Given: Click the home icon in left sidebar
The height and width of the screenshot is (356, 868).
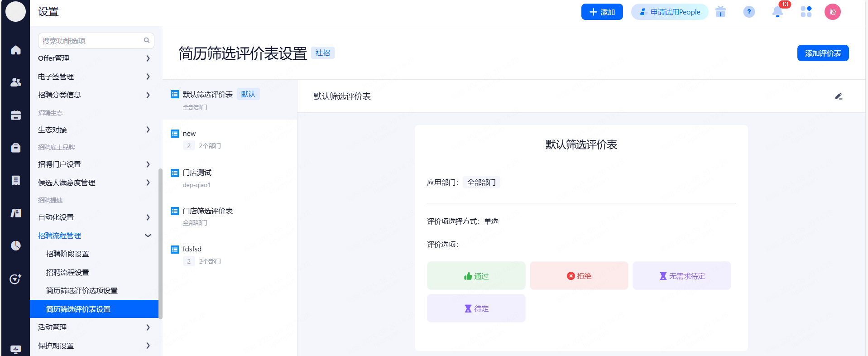Looking at the screenshot, I should pyautogui.click(x=16, y=50).
